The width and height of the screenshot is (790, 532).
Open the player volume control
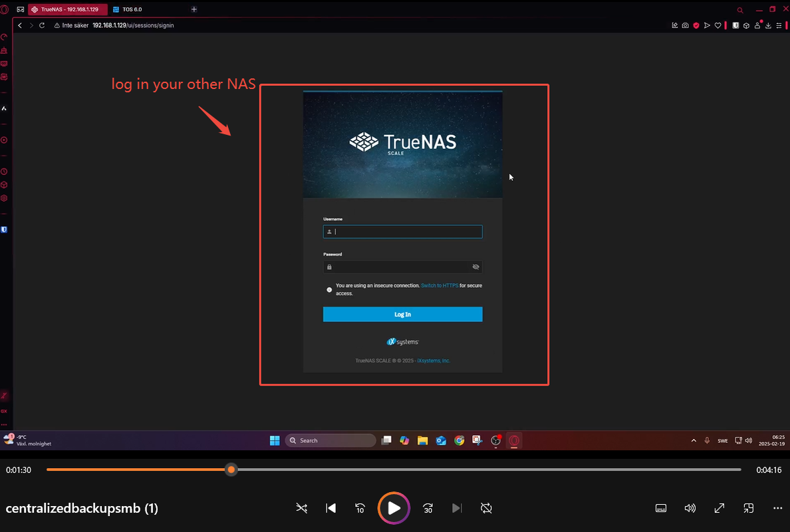(x=690, y=508)
